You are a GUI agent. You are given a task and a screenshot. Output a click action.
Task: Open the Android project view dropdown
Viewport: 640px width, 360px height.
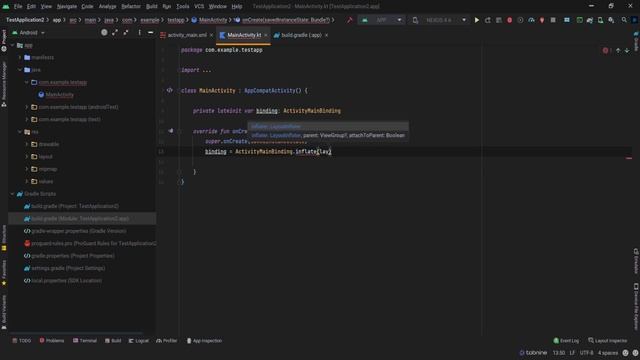coord(29,33)
